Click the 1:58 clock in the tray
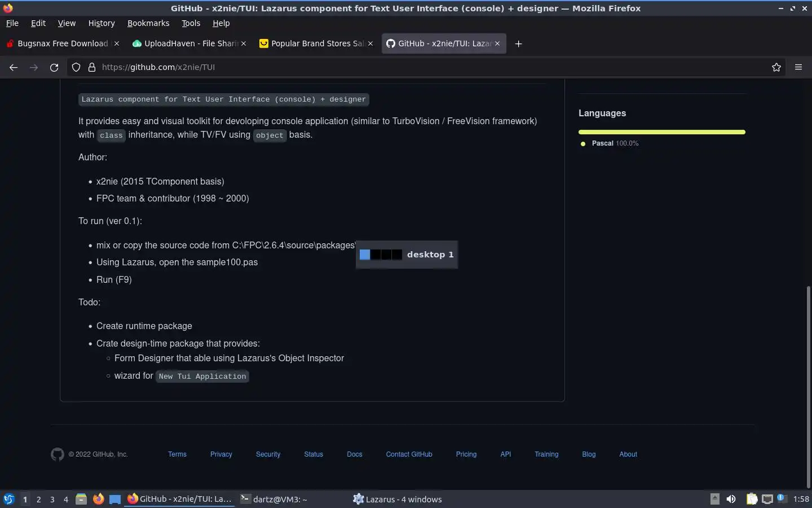This screenshot has width=812, height=508. (801, 499)
